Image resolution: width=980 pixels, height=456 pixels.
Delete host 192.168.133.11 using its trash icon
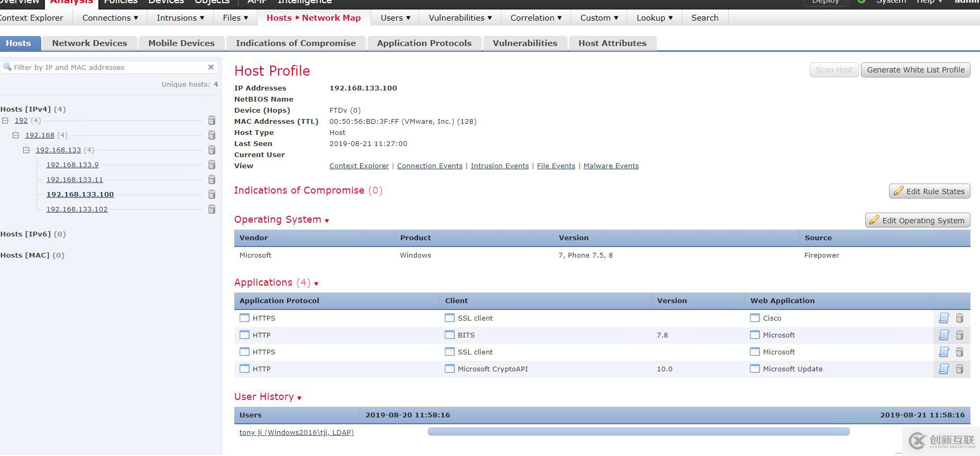212,179
